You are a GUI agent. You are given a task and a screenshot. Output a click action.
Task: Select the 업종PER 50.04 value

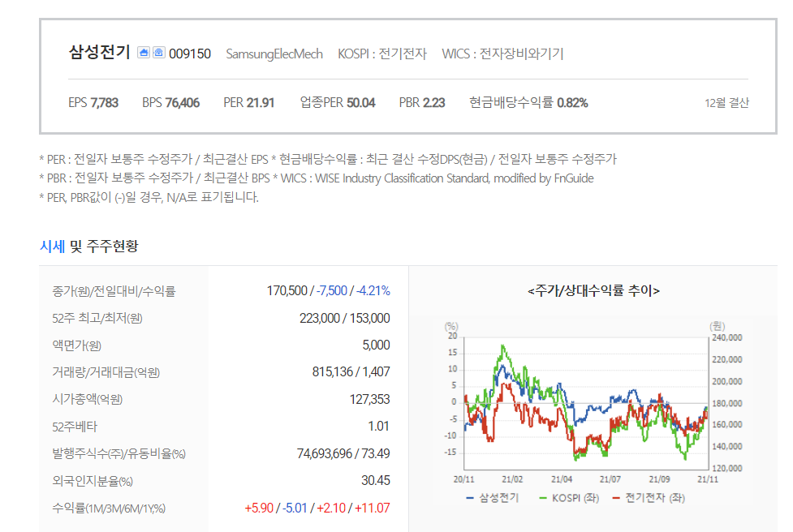tap(338, 102)
